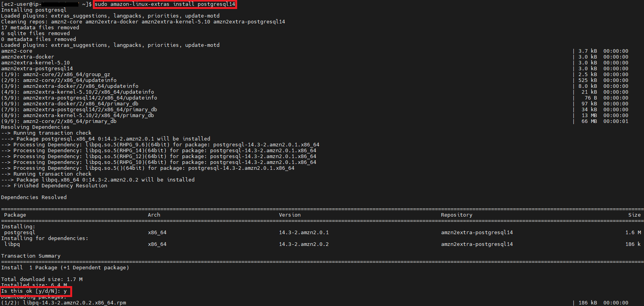
Task: Click the '13 MB' download size value
Action: click(589, 116)
